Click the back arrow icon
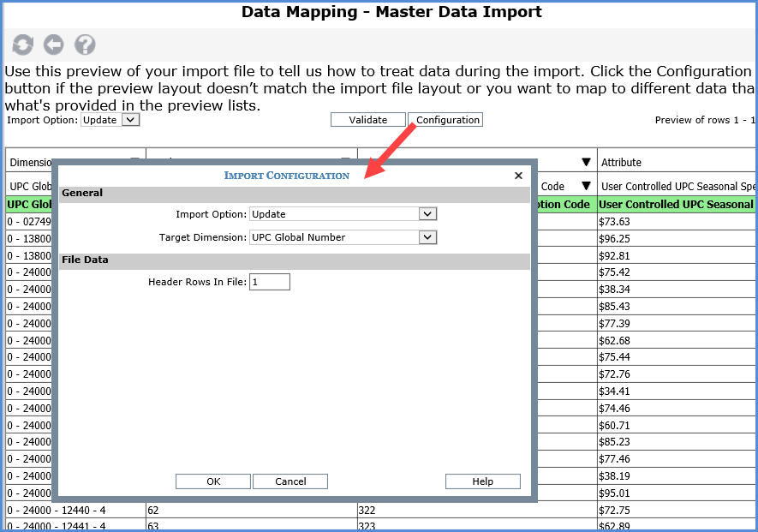This screenshot has width=758, height=532. (54, 45)
